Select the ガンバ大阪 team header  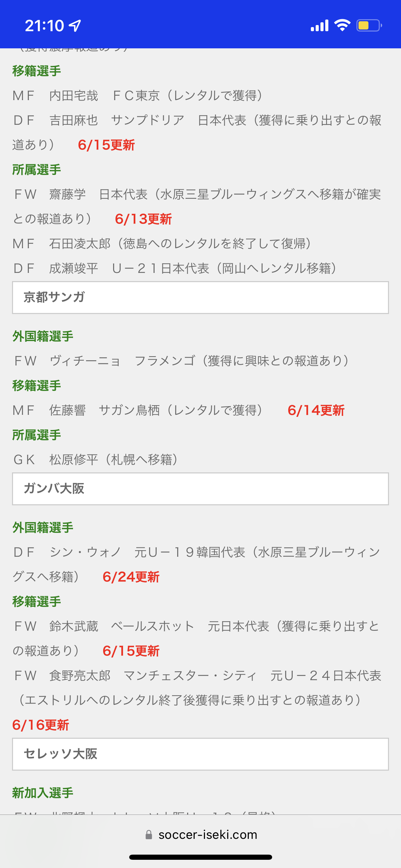[x=200, y=489]
